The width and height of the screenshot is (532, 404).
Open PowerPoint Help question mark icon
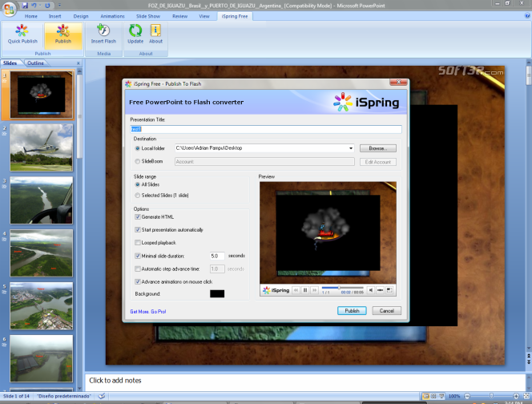pos(528,15)
